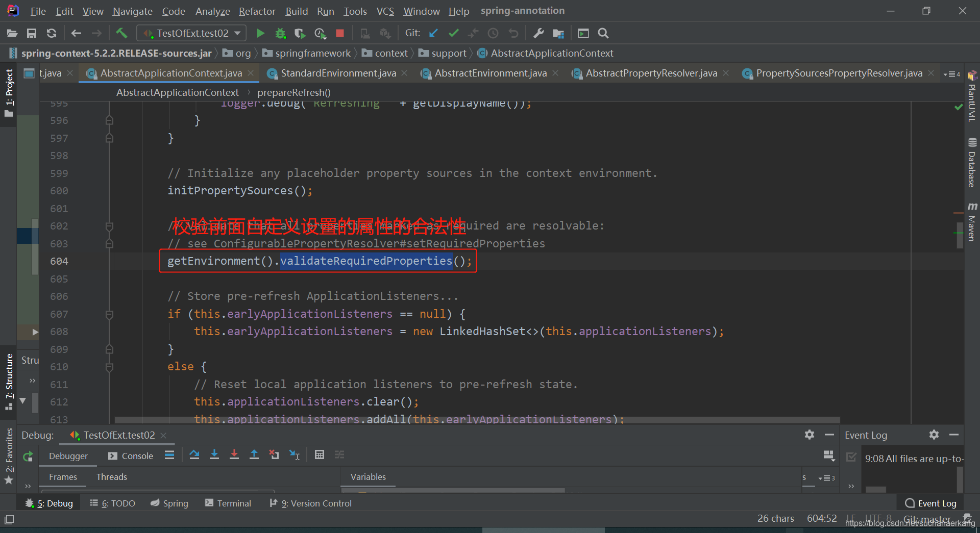
Task: Click the Force Step Into red arrow
Action: pyautogui.click(x=234, y=454)
